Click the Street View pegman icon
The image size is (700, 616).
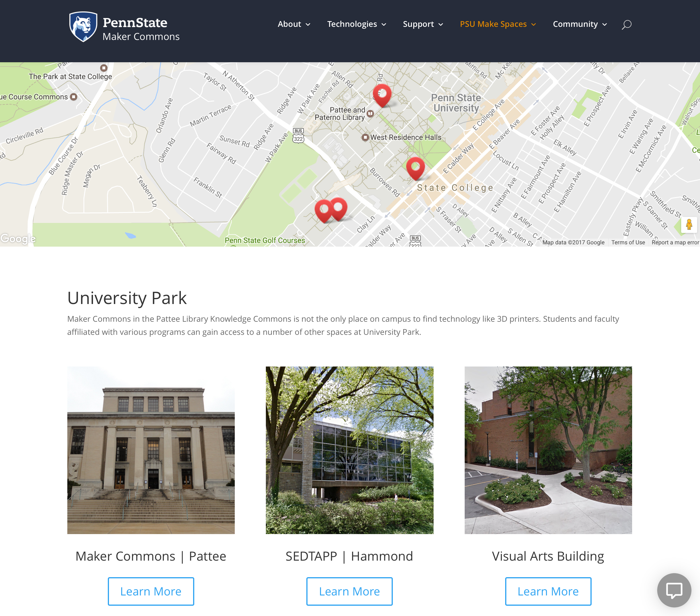coord(689,225)
